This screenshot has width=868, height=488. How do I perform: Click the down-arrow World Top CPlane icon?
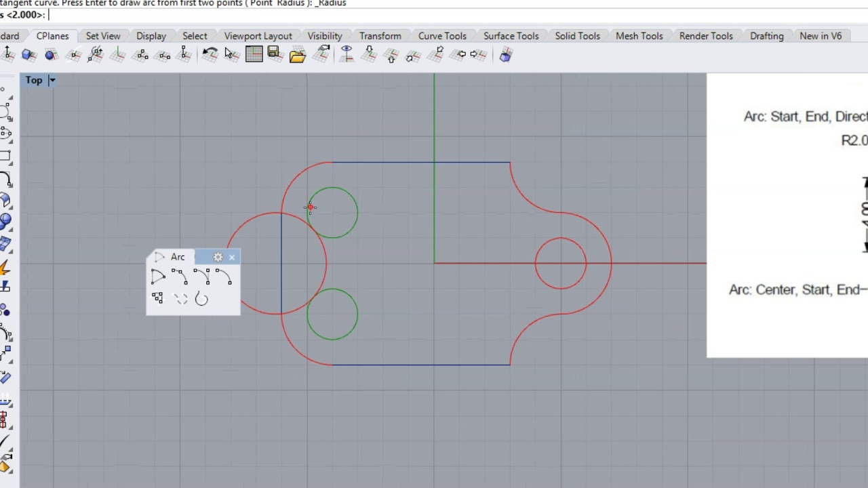(x=369, y=54)
